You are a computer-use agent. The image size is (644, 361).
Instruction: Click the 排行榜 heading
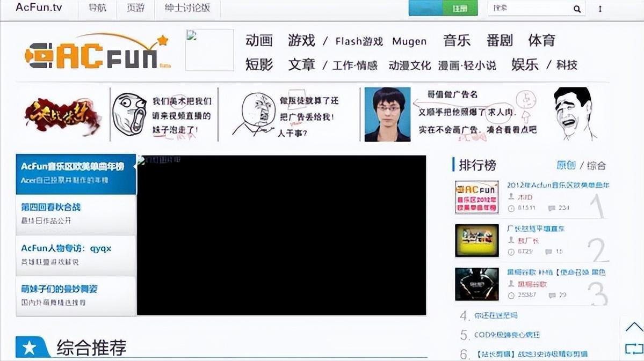[x=477, y=165]
